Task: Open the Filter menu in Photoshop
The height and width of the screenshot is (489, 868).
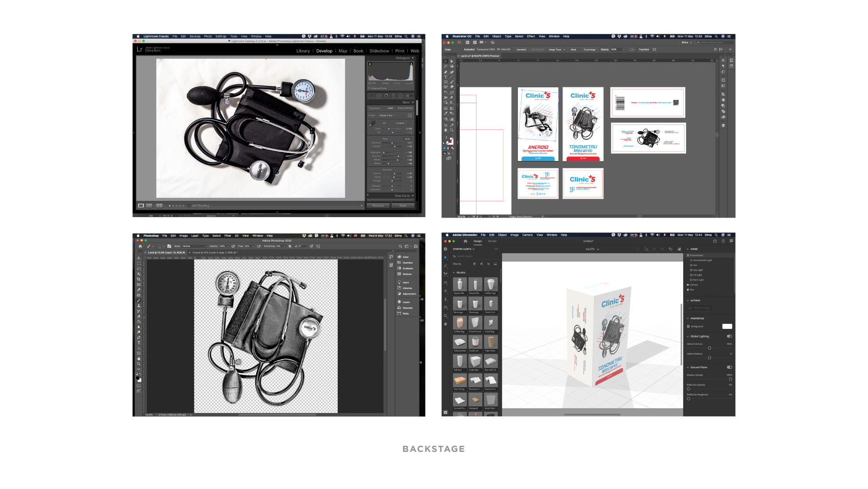Action: (227, 236)
